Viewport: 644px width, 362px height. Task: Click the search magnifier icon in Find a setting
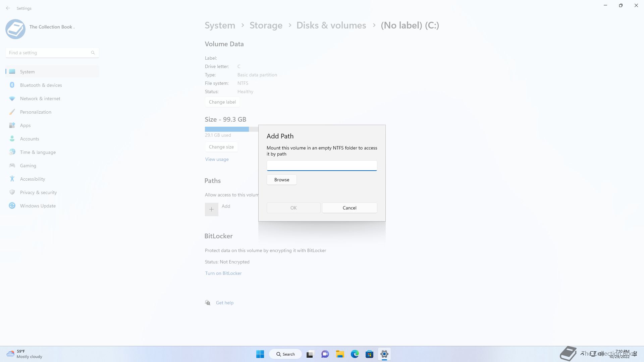tap(93, 53)
